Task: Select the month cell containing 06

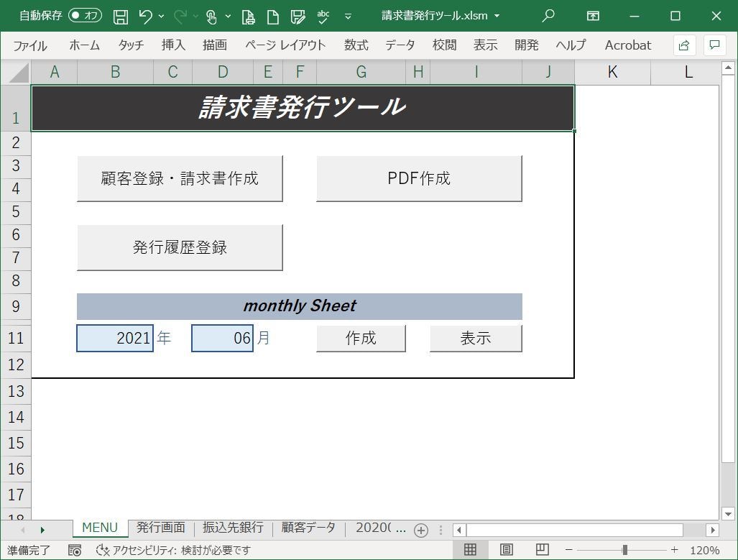Action: pos(222,338)
